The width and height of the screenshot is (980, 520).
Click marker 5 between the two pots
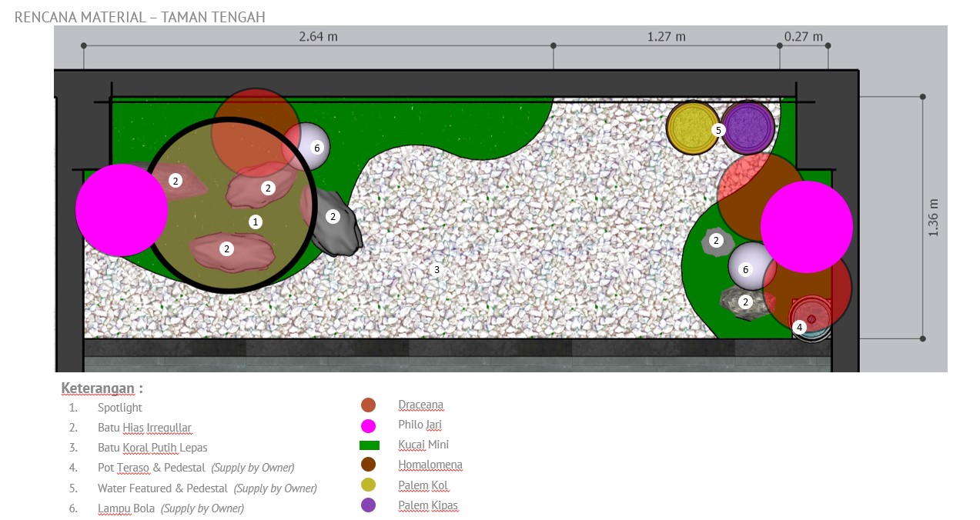(718, 130)
